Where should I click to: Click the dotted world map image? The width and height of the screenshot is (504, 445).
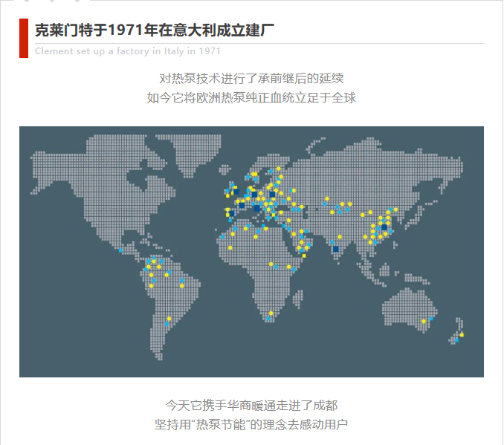pos(251,252)
